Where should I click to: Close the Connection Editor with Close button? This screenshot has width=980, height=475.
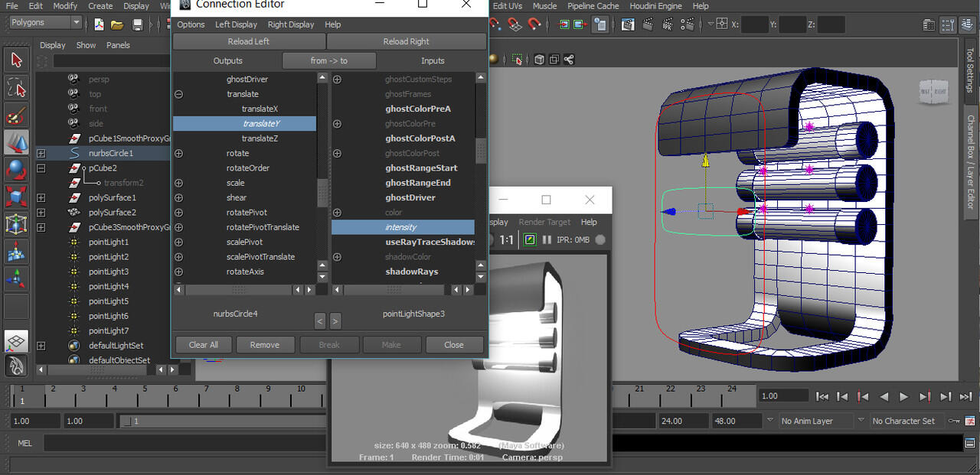(454, 345)
